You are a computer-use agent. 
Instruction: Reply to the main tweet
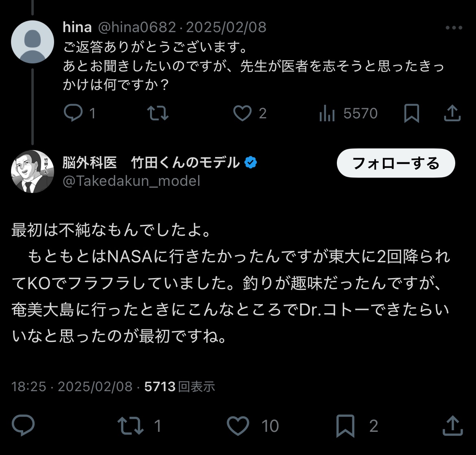[23, 425]
